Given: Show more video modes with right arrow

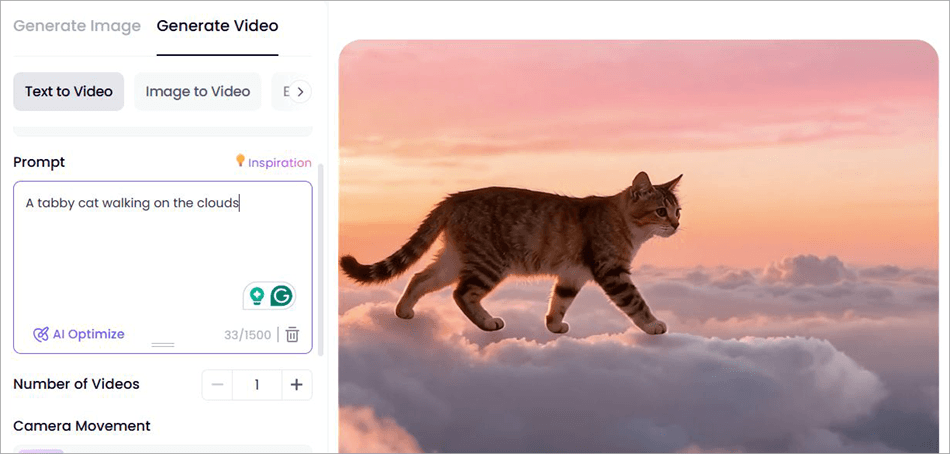Looking at the screenshot, I should pos(300,92).
